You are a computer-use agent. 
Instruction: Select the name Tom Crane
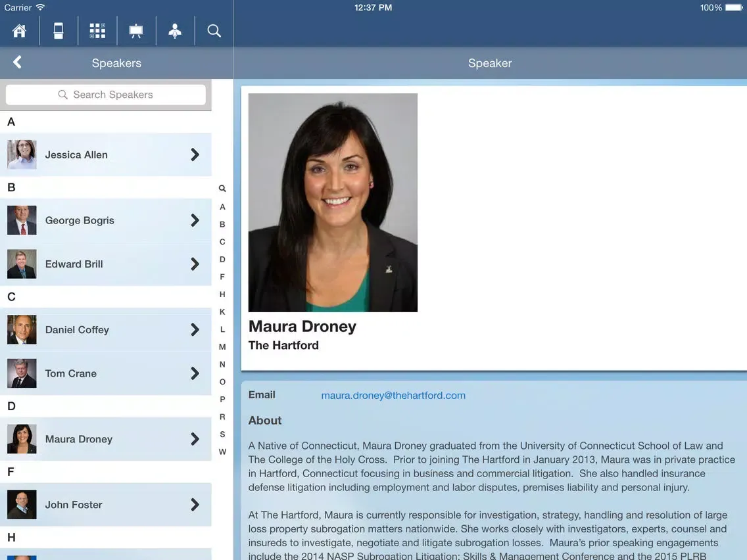pyautogui.click(x=70, y=374)
